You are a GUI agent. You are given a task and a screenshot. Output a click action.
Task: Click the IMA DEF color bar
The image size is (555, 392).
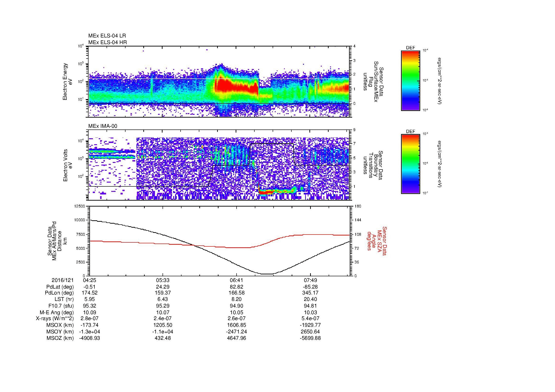410,164
